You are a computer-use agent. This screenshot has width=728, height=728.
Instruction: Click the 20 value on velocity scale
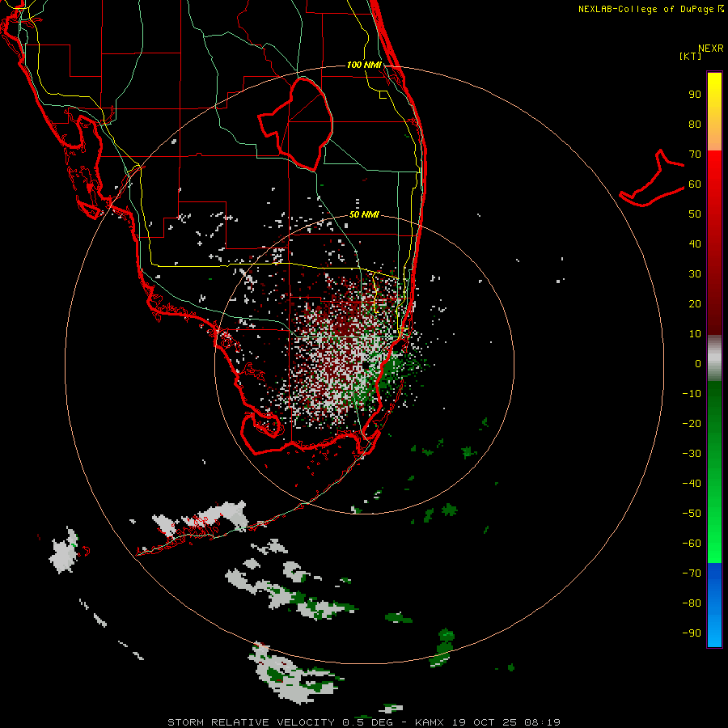695,303
